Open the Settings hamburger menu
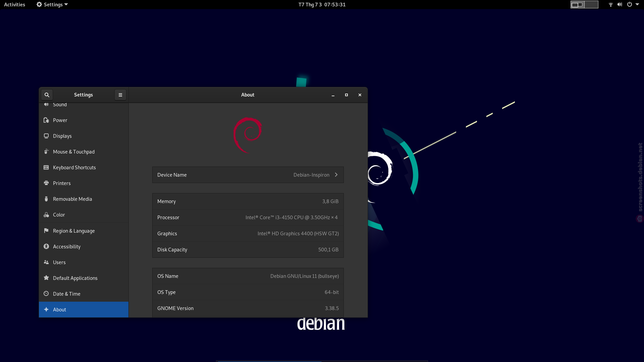This screenshot has height=362, width=644. (x=120, y=95)
